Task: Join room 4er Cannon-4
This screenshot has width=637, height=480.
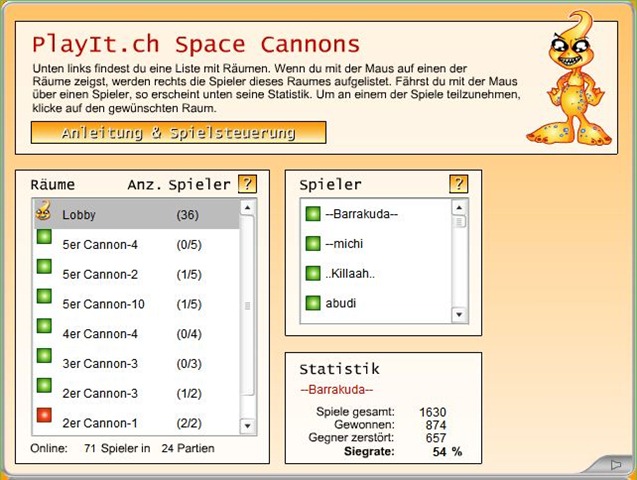Action: pyautogui.click(x=136, y=333)
